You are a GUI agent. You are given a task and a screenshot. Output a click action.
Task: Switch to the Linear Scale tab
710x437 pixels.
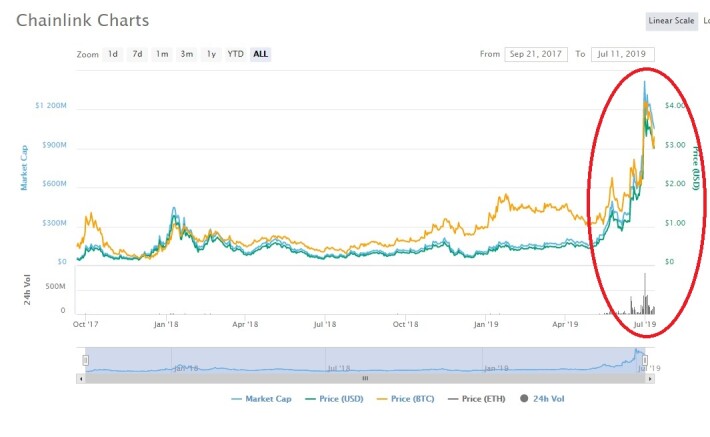[x=672, y=20]
